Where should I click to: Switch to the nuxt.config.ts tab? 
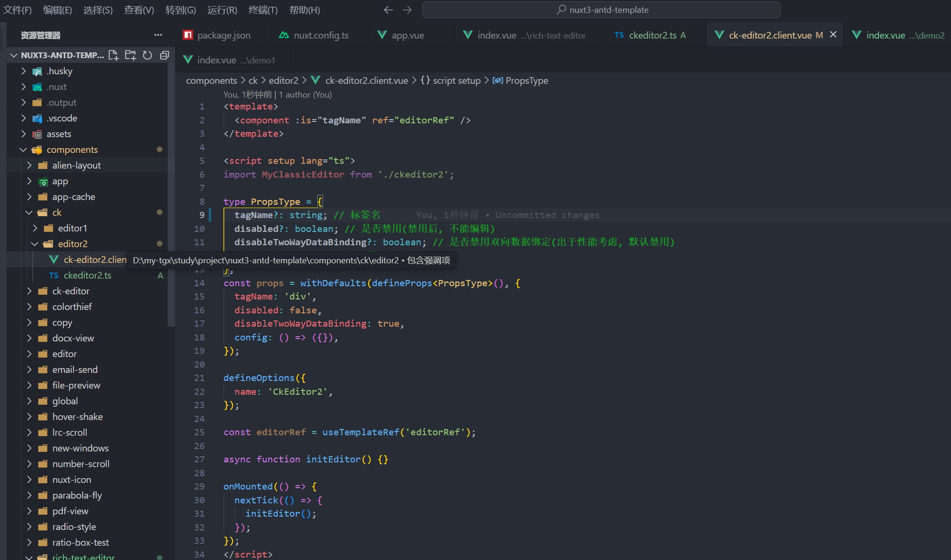coord(321,35)
